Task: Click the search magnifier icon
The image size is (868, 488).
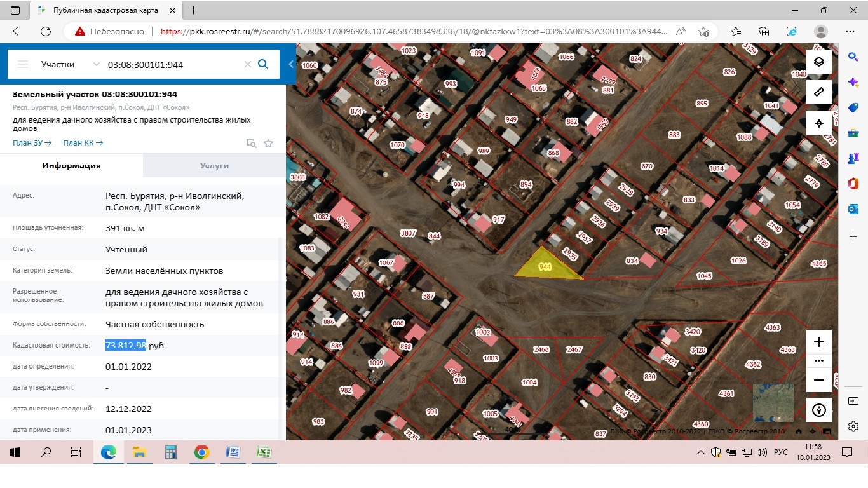Action: [x=263, y=64]
